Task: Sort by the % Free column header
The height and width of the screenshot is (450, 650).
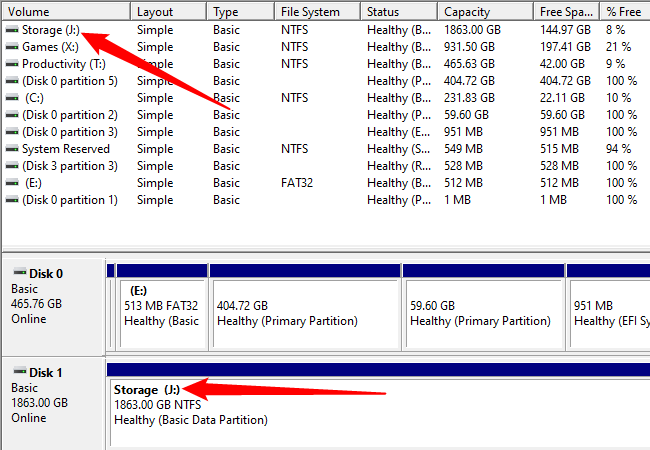Action: pyautogui.click(x=625, y=12)
